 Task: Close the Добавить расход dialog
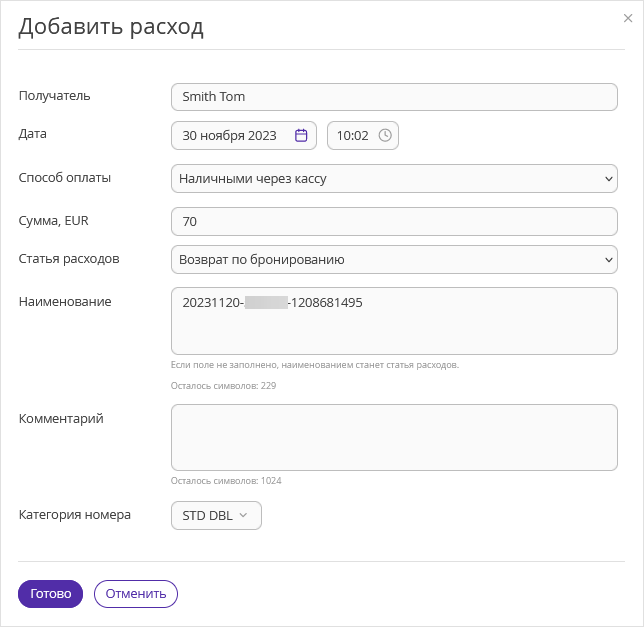click(x=628, y=18)
